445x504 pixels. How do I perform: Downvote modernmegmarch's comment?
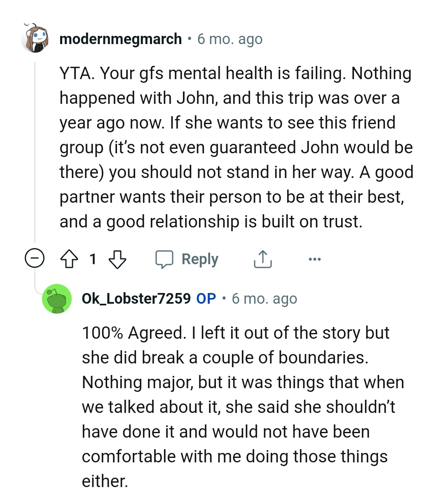point(118,259)
